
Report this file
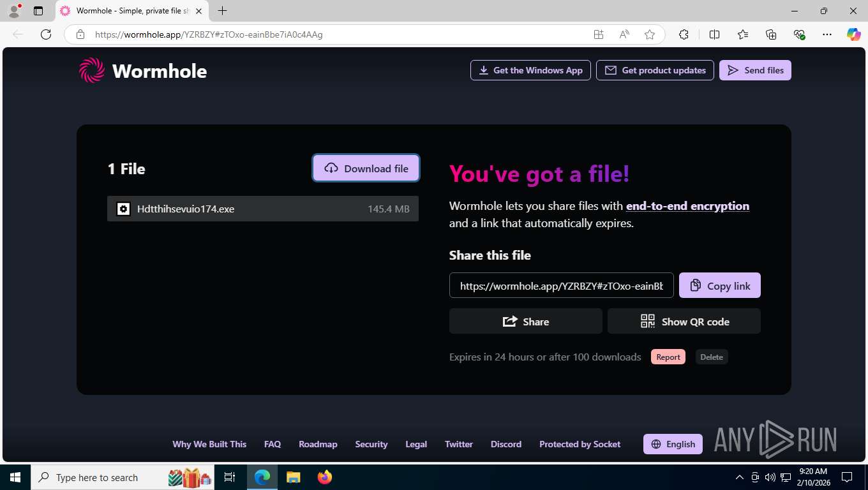(668, 357)
